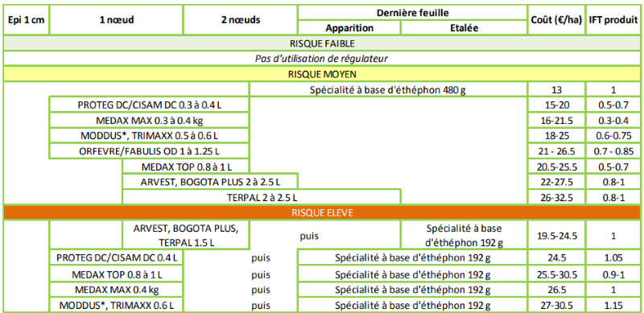Click 'puis' in the ARVEST, TERPAL 1.5 L row
Screen dimensions: 644x313
tap(309, 236)
